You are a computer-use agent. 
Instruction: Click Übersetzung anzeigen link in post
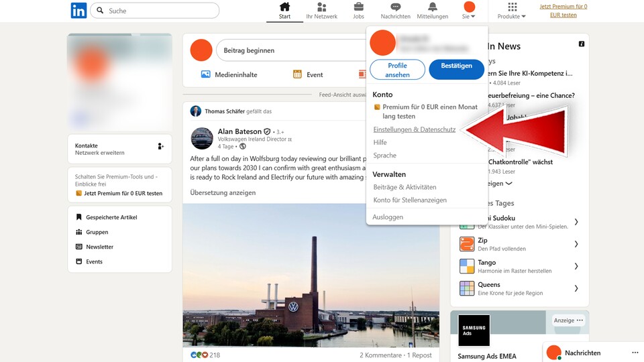click(x=223, y=193)
